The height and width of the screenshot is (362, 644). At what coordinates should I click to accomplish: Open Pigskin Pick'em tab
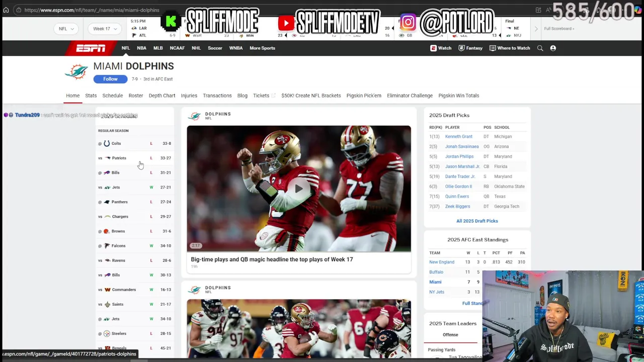point(364,96)
